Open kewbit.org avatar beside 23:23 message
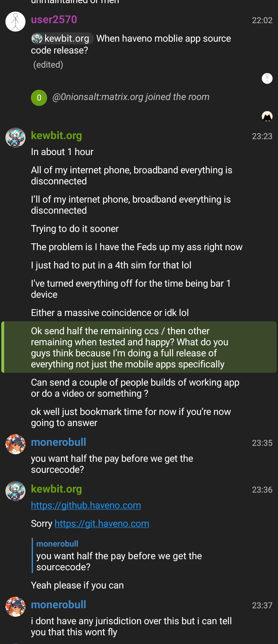 coord(15,138)
